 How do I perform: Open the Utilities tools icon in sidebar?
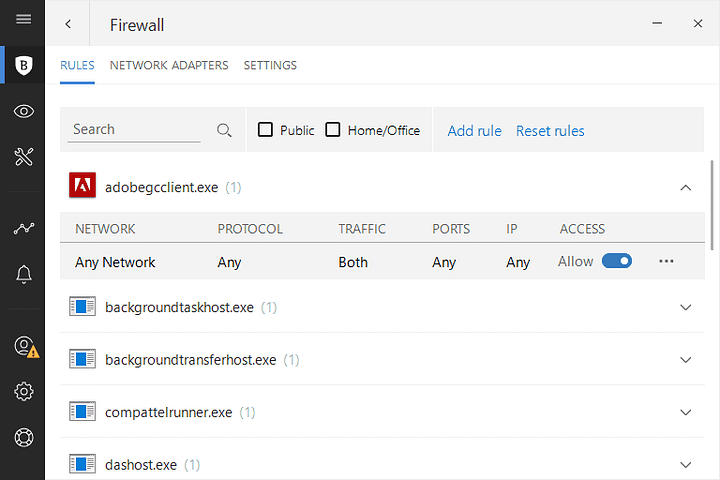pyautogui.click(x=23, y=157)
